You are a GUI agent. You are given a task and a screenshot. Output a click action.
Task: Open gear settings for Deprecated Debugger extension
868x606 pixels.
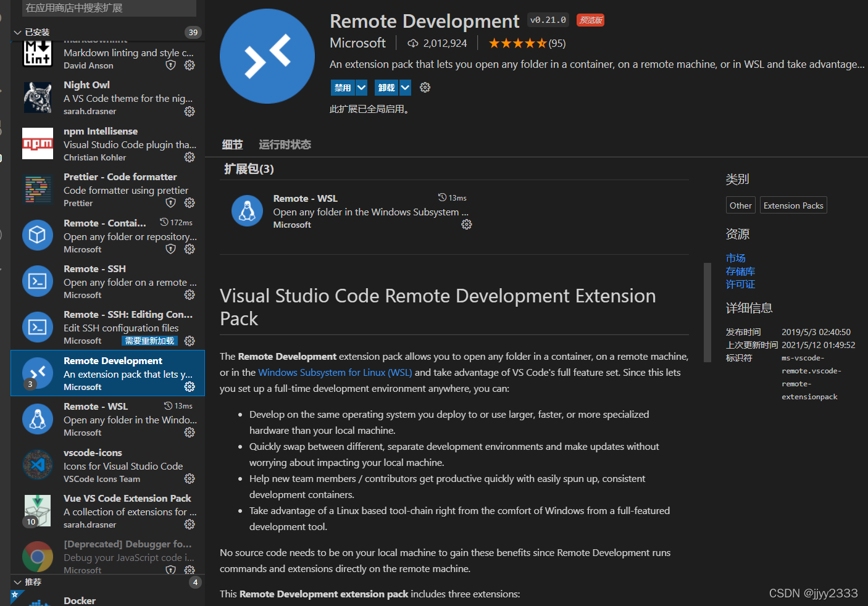[x=190, y=570]
